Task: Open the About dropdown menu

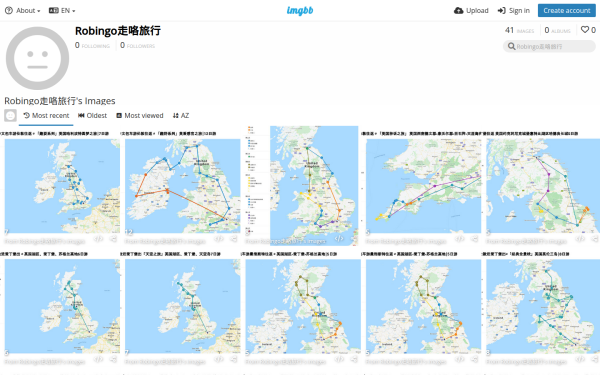Action: (22, 11)
